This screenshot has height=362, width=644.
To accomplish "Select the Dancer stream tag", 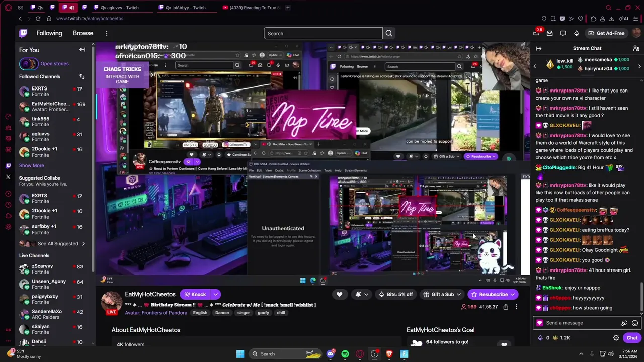I will tap(222, 313).
